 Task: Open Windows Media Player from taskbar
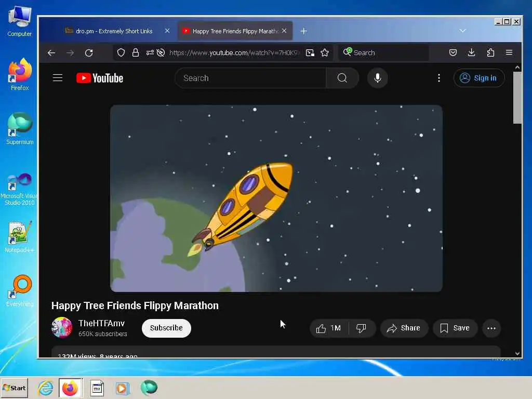123,388
